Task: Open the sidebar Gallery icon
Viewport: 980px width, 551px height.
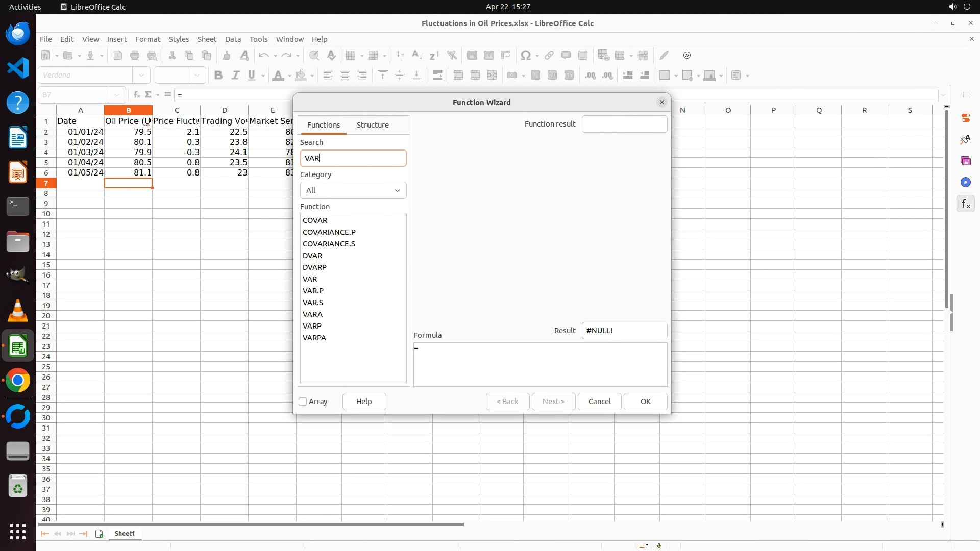Action: (965, 161)
